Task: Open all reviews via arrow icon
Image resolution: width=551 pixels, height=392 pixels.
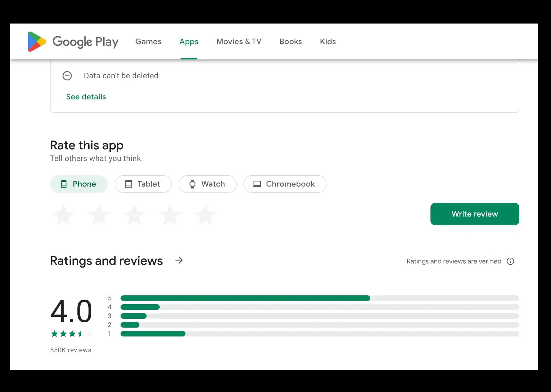Action: pyautogui.click(x=179, y=260)
